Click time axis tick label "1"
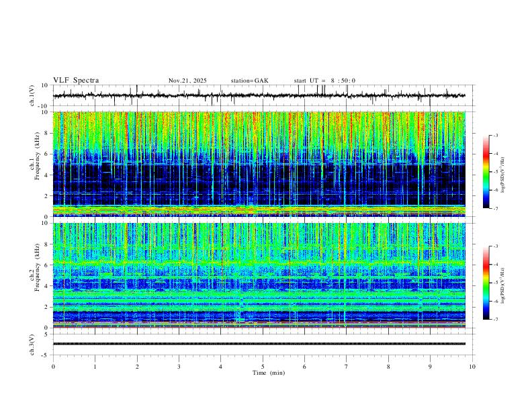 (95, 367)
